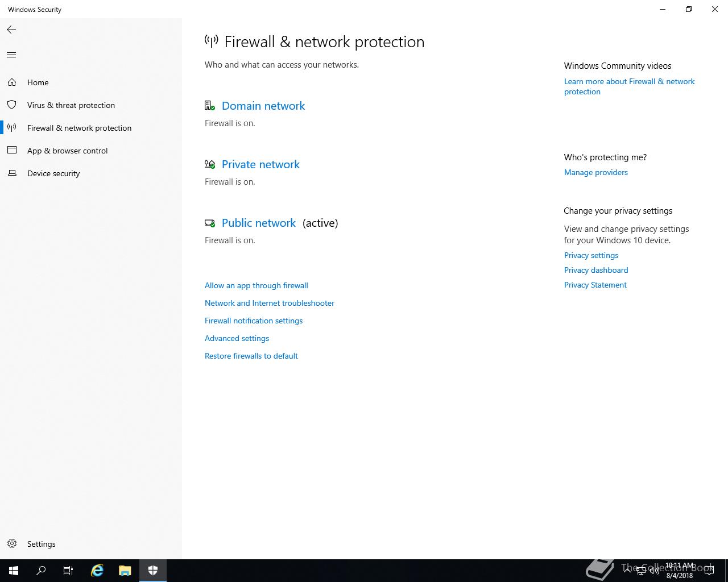The width and height of the screenshot is (728, 582).
Task: Open File Explorer from taskbar
Action: pyautogui.click(x=125, y=571)
